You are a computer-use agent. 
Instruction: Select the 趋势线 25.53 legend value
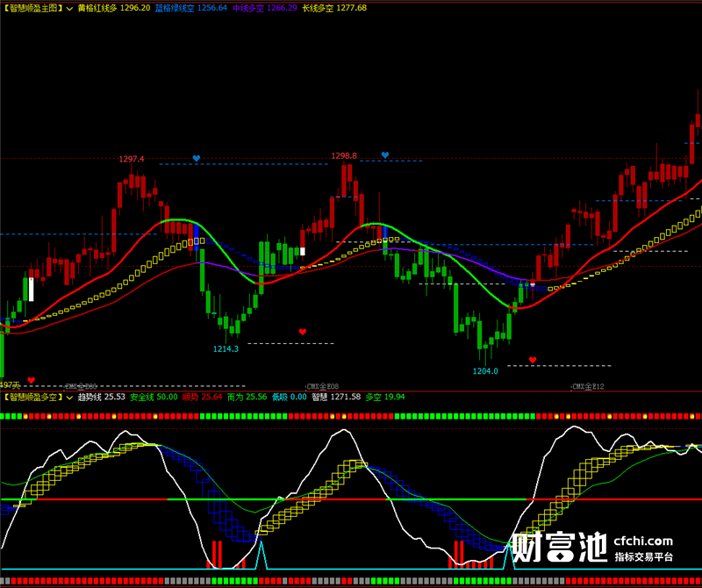tap(101, 398)
